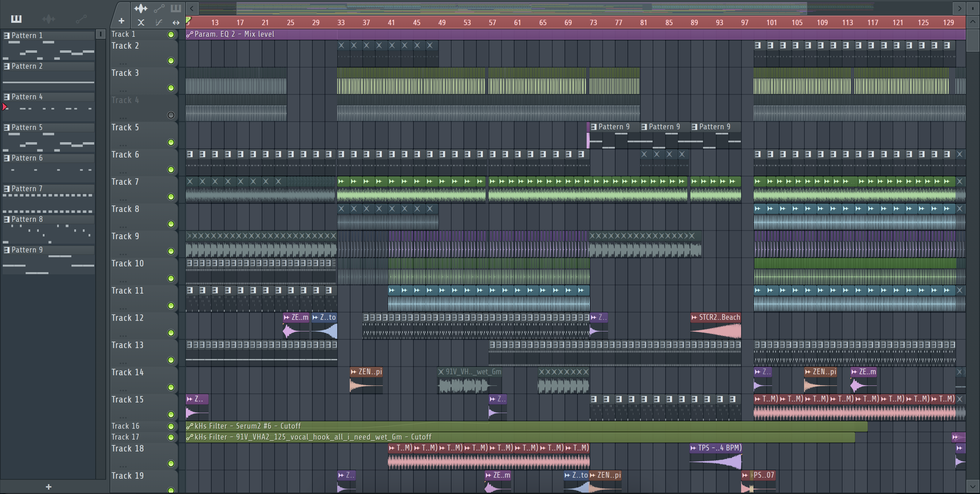Open Pattern 1's menu icon in the picker

6,36
